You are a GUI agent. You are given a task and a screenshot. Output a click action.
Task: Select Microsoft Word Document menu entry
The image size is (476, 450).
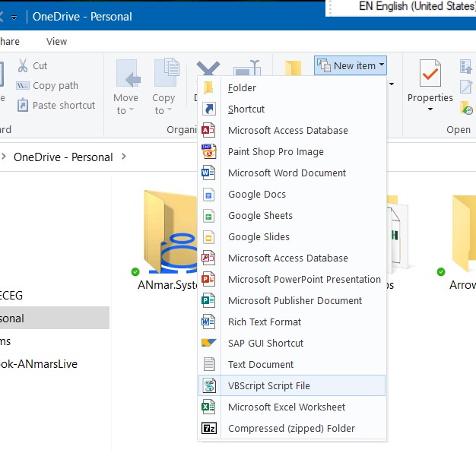click(x=287, y=173)
